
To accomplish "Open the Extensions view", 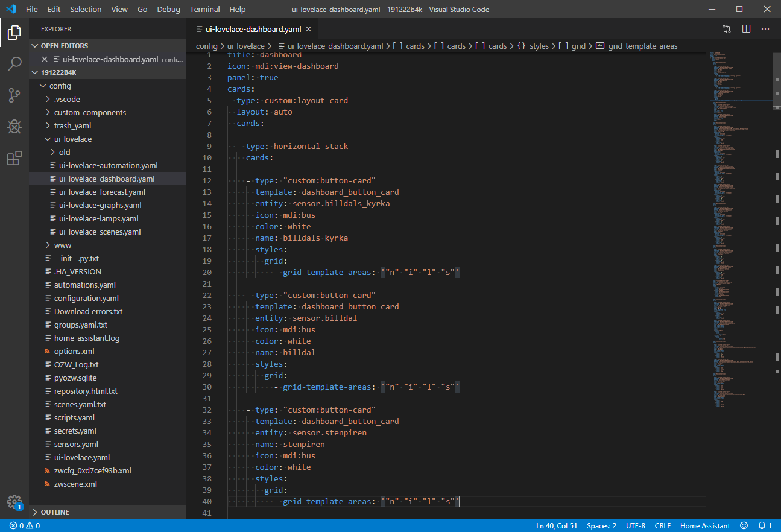I will point(14,158).
